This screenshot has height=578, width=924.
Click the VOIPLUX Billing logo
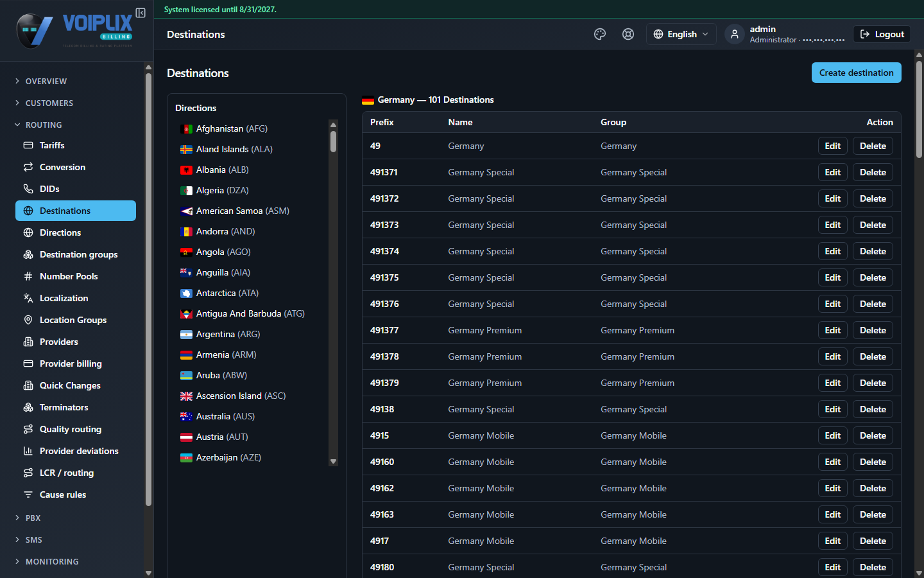74,30
